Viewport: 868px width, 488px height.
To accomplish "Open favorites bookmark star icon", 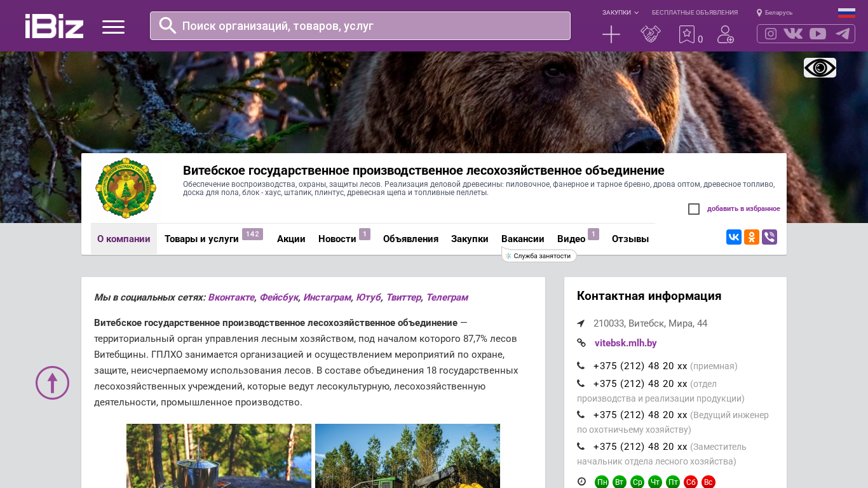I will pyautogui.click(x=687, y=34).
